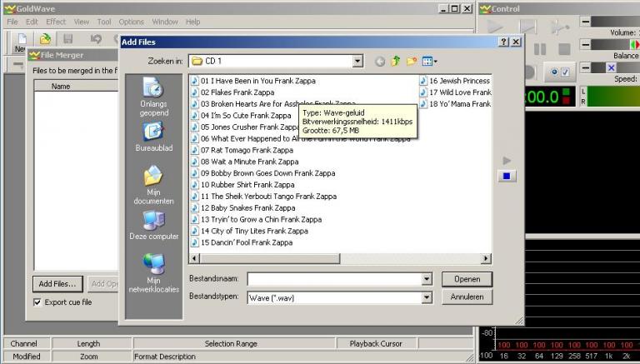Screen dimensions: 640x364
Task: Open Mijn documenten location
Action: pyautogui.click(x=153, y=185)
